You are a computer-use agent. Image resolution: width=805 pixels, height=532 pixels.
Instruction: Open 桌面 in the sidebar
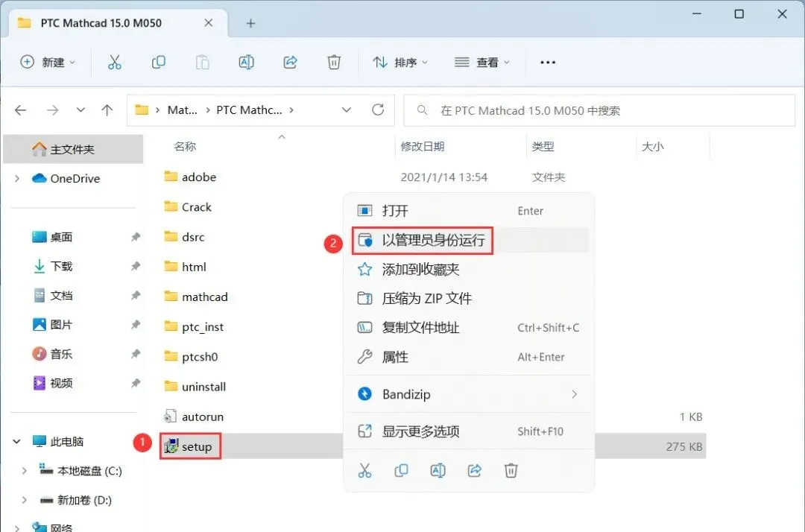[61, 237]
